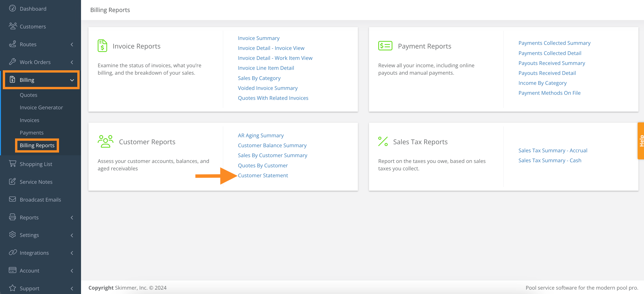This screenshot has width=644, height=294.
Task: Click the Broadcast Emails envelope icon
Action: pyautogui.click(x=12, y=199)
